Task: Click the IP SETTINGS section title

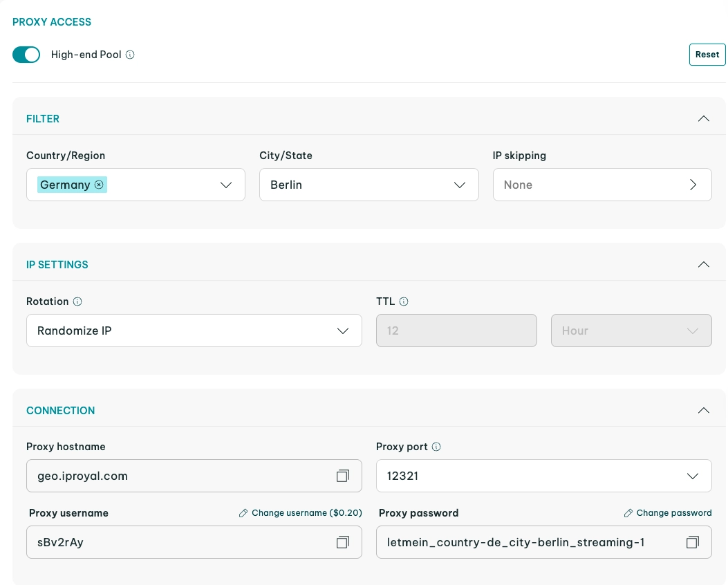Action: 57,265
